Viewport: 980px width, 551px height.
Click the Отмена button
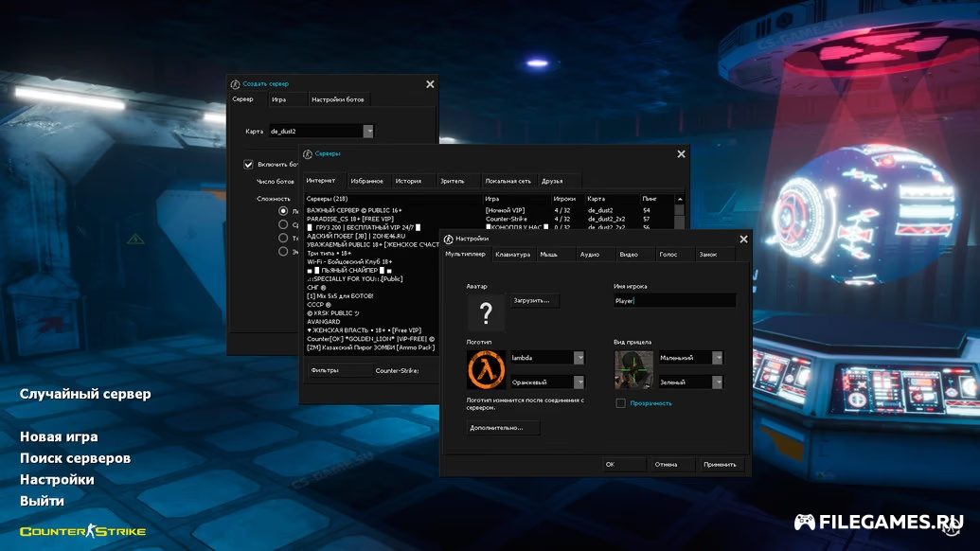[x=672, y=465]
